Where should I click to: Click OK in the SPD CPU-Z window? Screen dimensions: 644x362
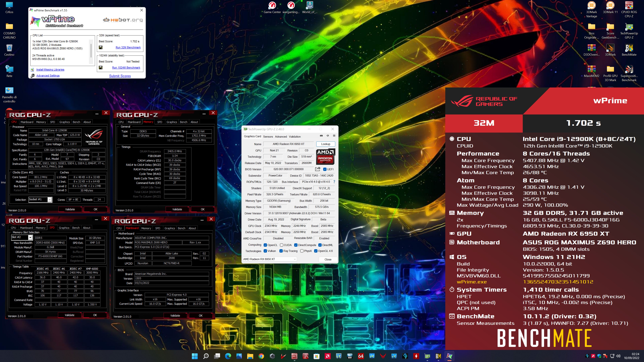coord(95,315)
